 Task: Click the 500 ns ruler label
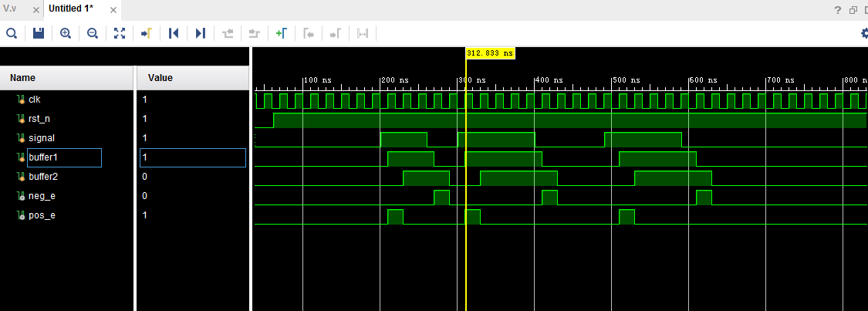[627, 80]
